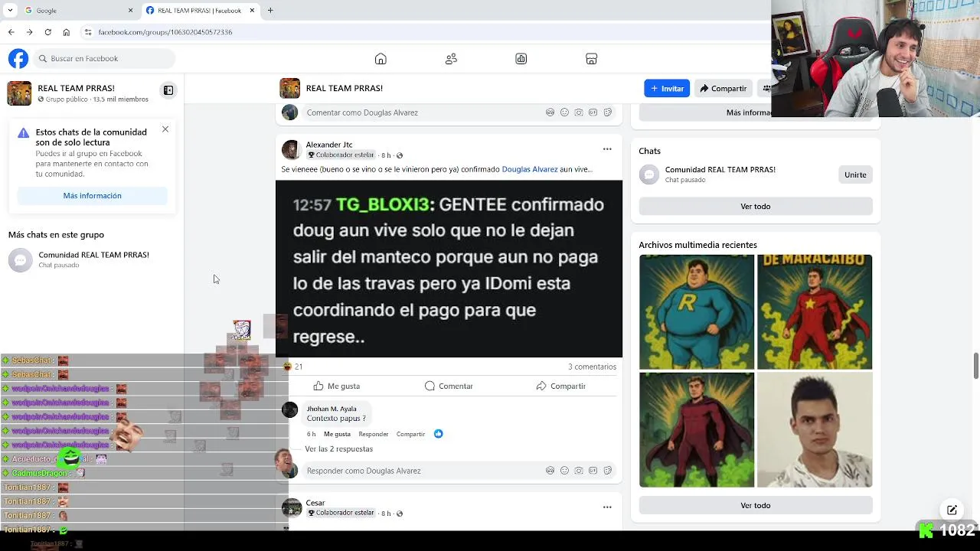Viewport: 980px width, 551px height.
Task: Open the tab search dropdown arrow
Action: [10, 10]
